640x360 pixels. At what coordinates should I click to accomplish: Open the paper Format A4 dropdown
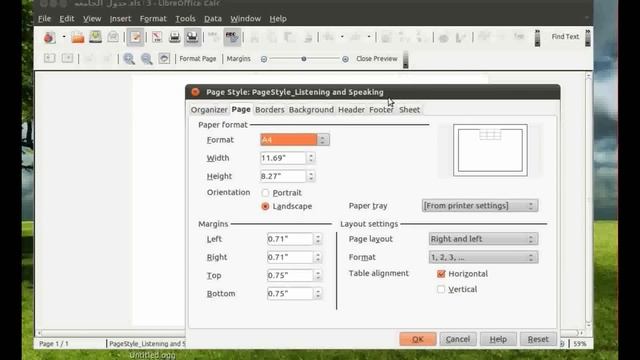click(295, 140)
